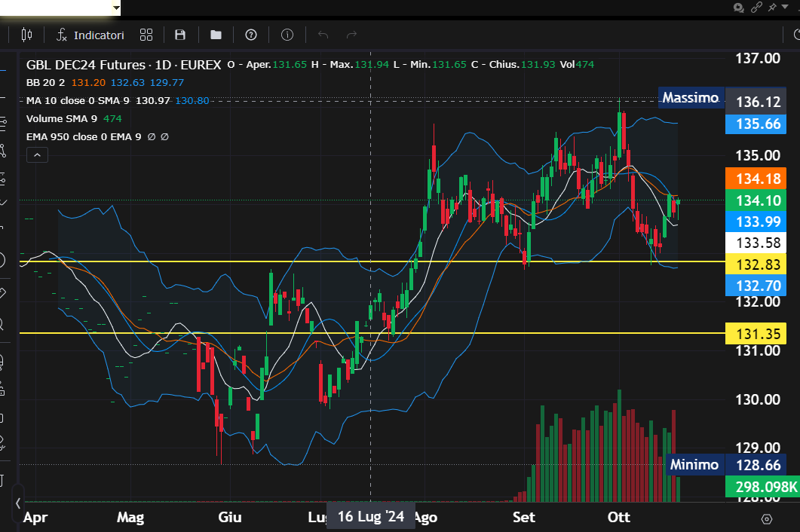
Task: Open the candlestick chart type selector
Action: [27, 35]
